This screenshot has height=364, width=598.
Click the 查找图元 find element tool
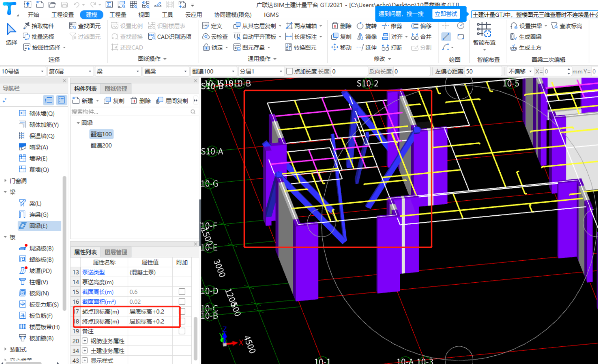[85, 26]
